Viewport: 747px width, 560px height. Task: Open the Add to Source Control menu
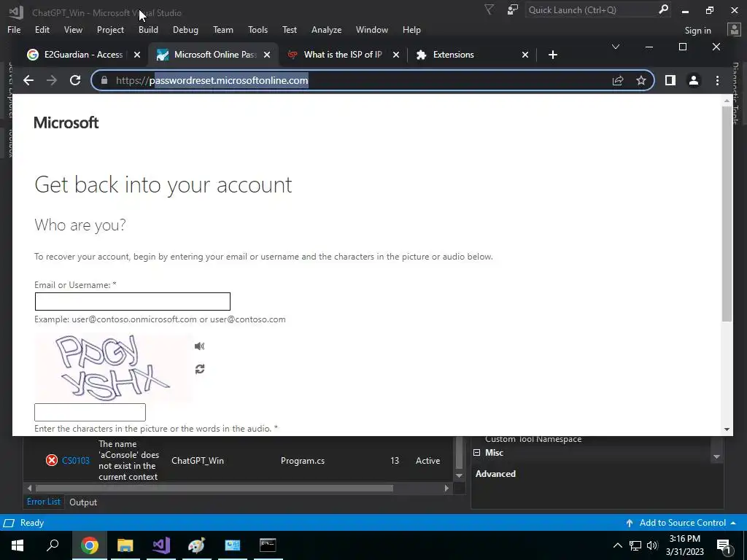682,523
